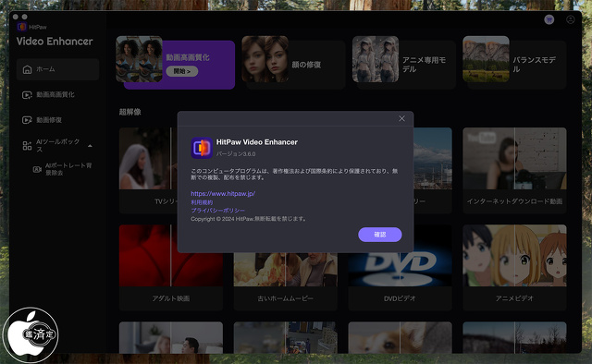Open the user account icon
This screenshot has height=364, width=592.
570,19
